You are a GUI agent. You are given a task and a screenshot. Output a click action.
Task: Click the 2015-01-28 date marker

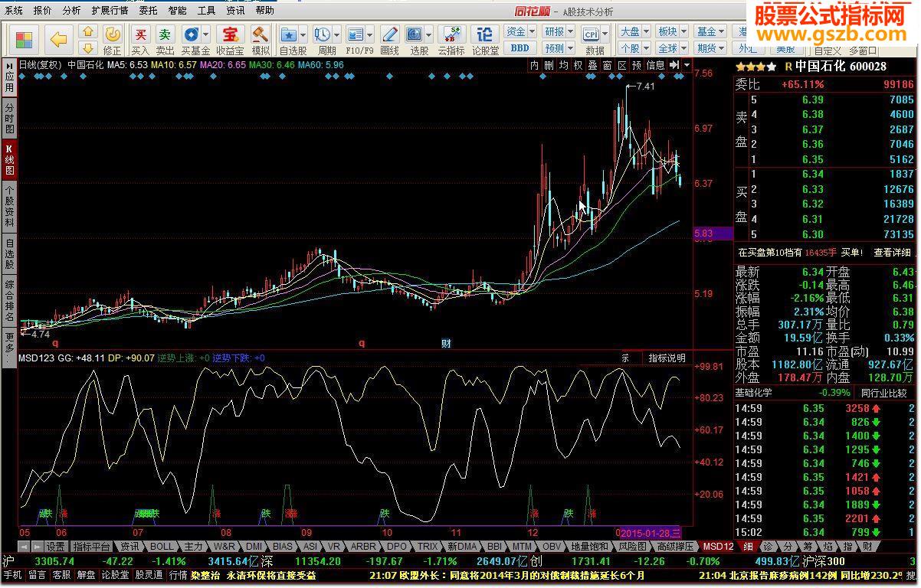coord(649,532)
